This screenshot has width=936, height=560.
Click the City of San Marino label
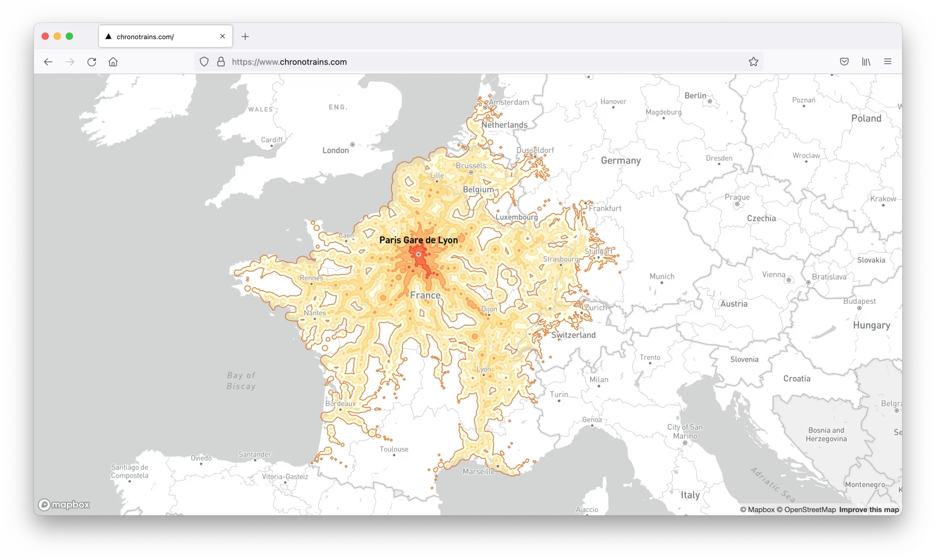pyautogui.click(x=685, y=431)
